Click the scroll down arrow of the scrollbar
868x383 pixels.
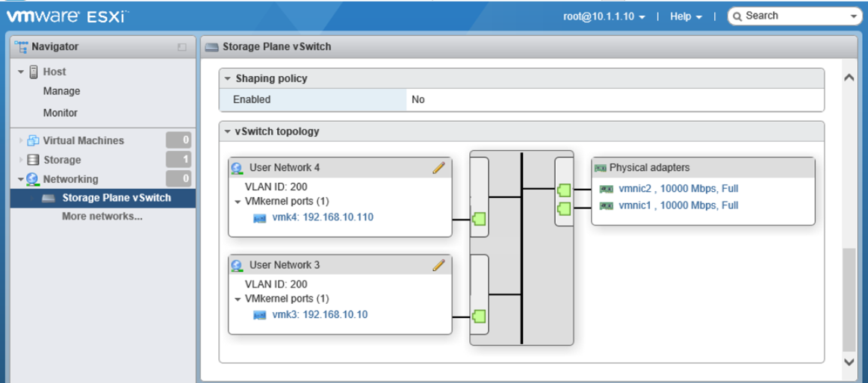pos(849,361)
